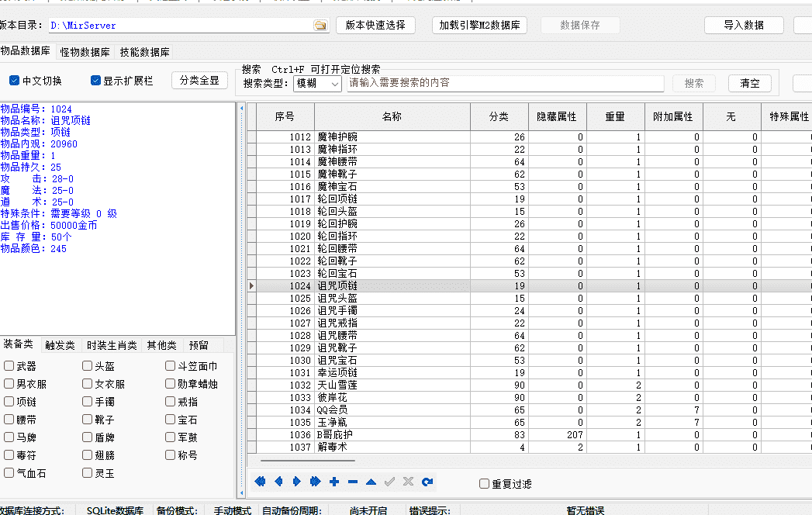Post edit with checkmark icon

point(389,482)
